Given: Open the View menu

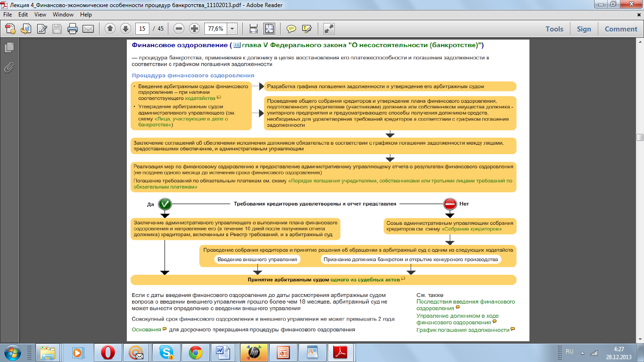Looking at the screenshot, I should (40, 15).
